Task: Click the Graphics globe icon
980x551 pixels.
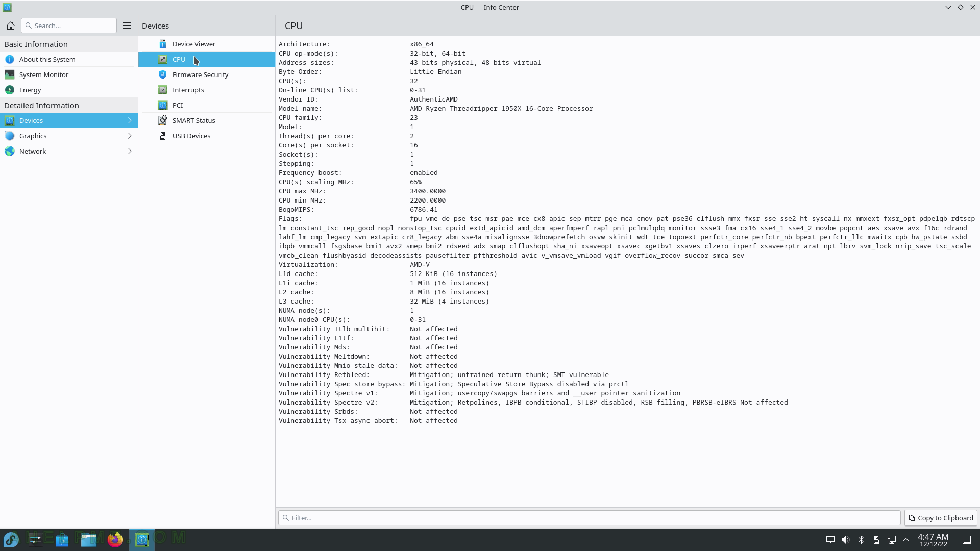Action: pos(10,136)
